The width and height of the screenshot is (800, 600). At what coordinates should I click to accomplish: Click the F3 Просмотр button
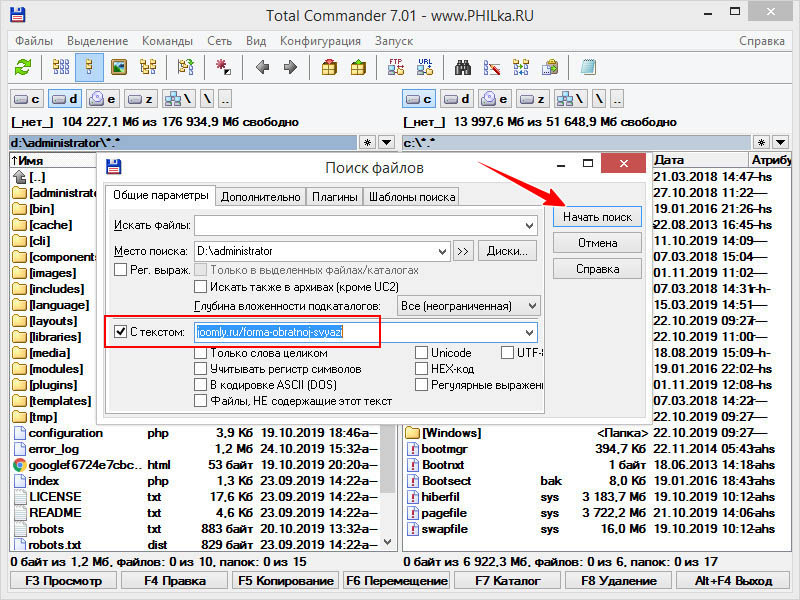click(x=63, y=581)
